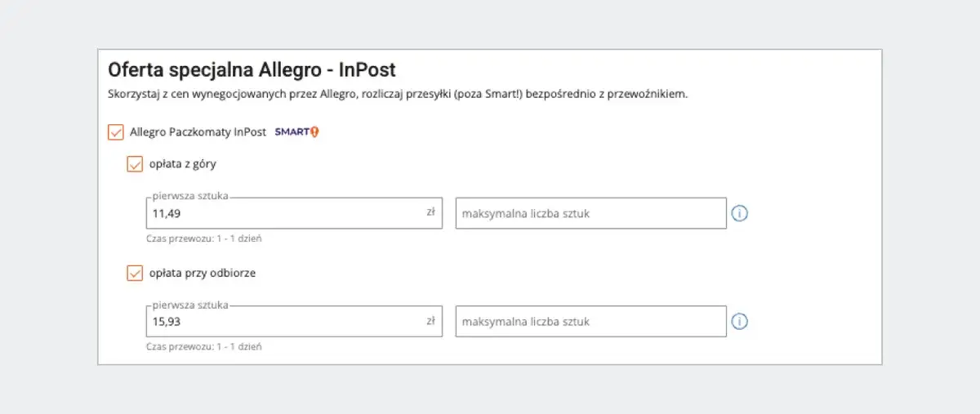Click 'Czas przewozu' text under the 15,93 field
The image size is (980, 414).
[x=203, y=346]
